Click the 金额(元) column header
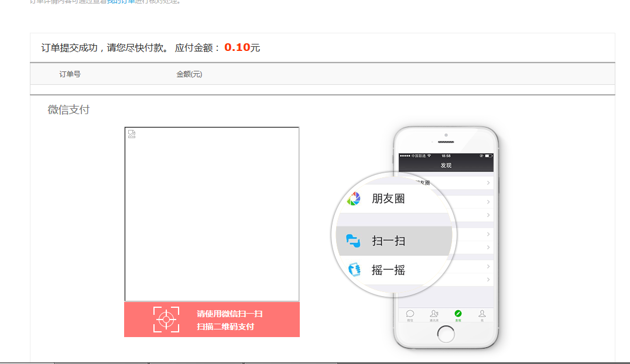 tap(189, 74)
